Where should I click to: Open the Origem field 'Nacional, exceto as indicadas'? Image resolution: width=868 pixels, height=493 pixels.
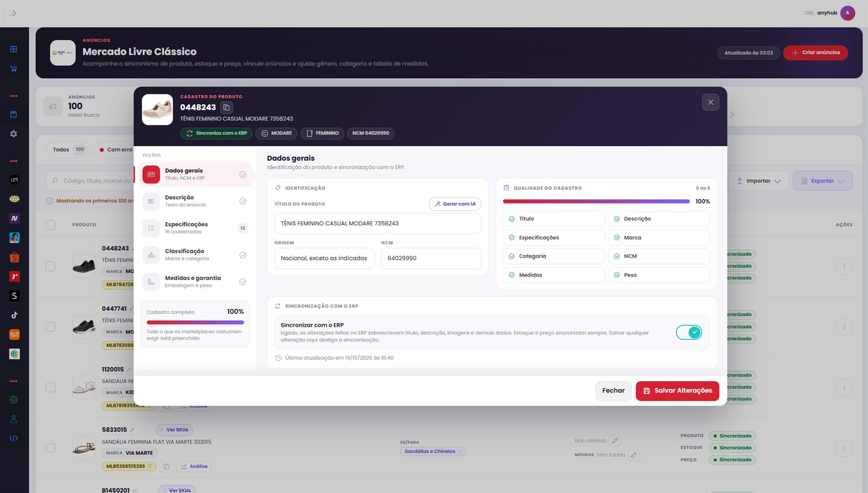point(324,258)
